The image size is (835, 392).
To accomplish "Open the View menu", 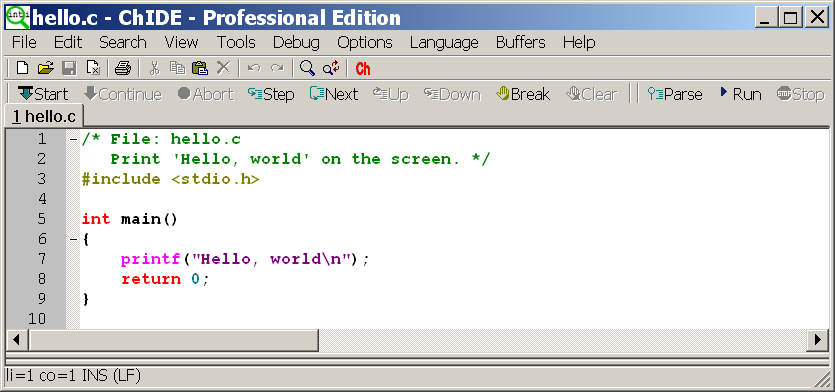I will click(x=181, y=42).
